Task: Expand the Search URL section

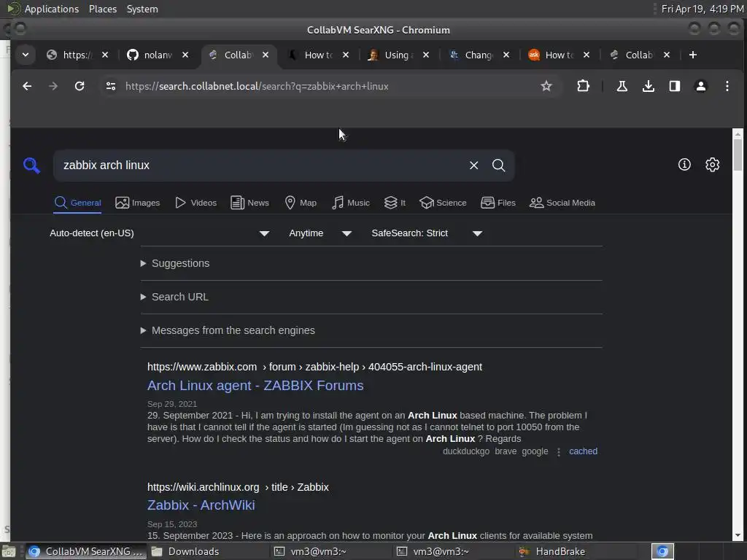Action: (175, 297)
